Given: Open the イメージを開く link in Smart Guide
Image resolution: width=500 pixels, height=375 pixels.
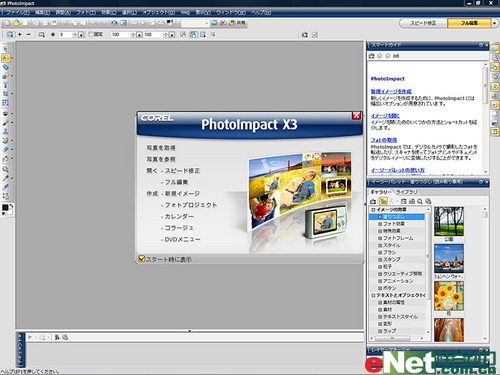Looking at the screenshot, I should point(385,116).
